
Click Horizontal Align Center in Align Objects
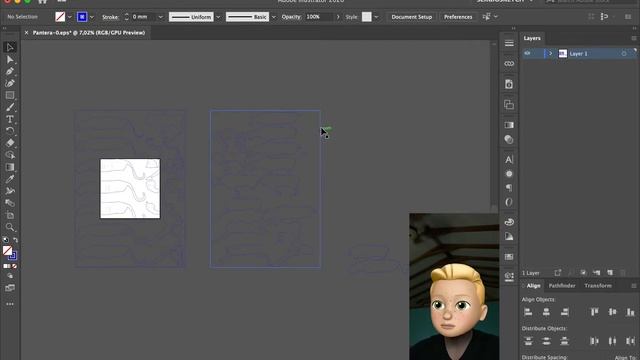[546, 312]
